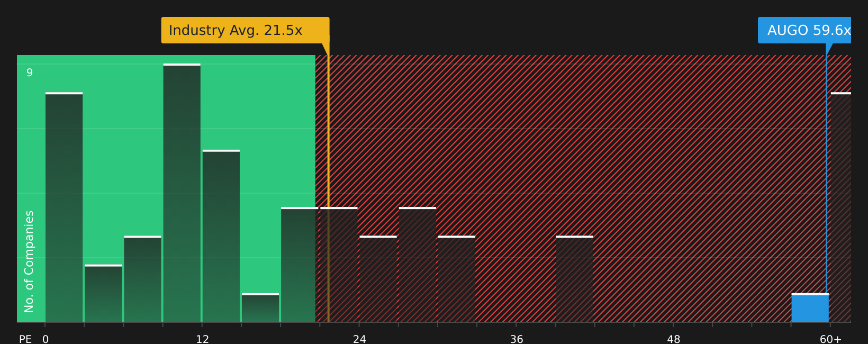The width and height of the screenshot is (868, 344).
Task: Click the second bar from the left
Action: [103, 293]
